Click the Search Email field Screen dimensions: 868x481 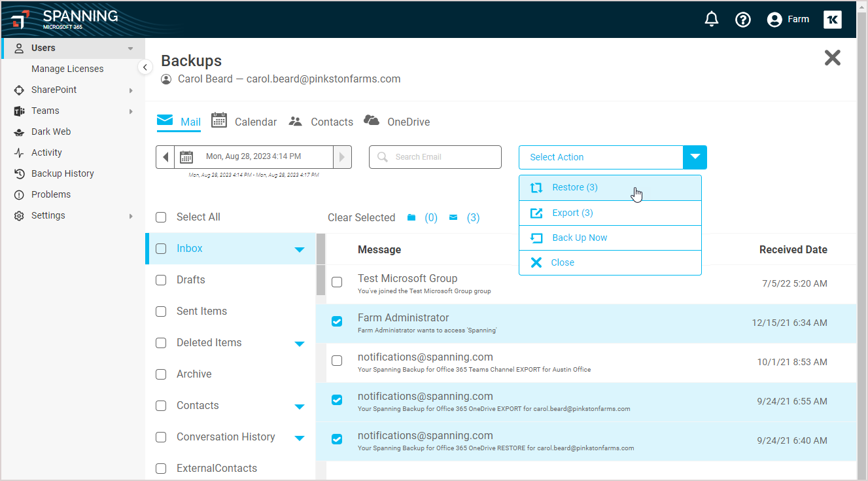pyautogui.click(x=436, y=157)
